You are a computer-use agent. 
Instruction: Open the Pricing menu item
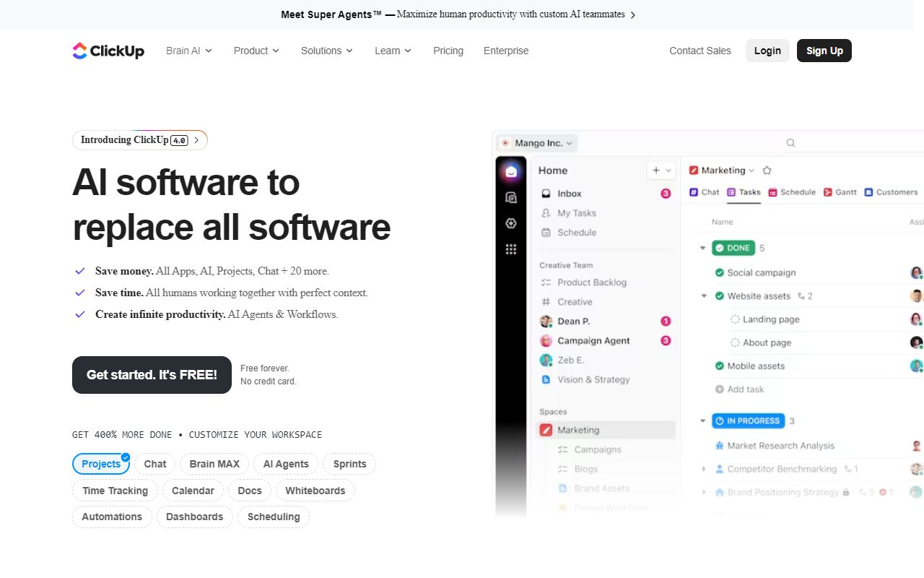coord(448,51)
